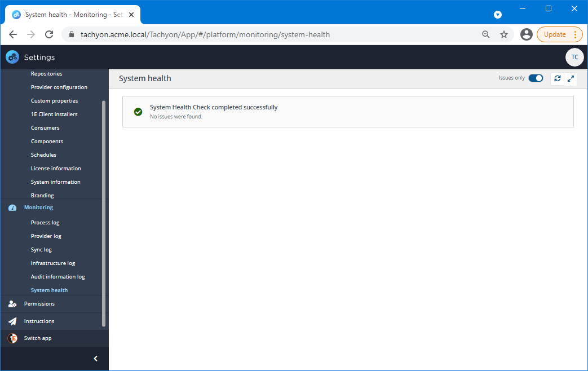Click the padlock site info icon
Image resolution: width=588 pixels, height=371 pixels.
pyautogui.click(x=71, y=34)
